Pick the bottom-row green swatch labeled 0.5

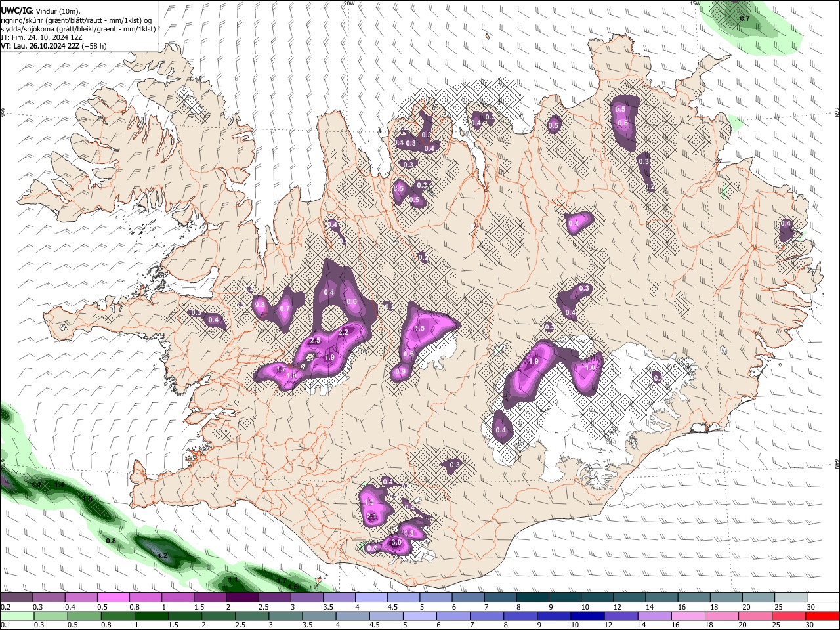pos(84,616)
